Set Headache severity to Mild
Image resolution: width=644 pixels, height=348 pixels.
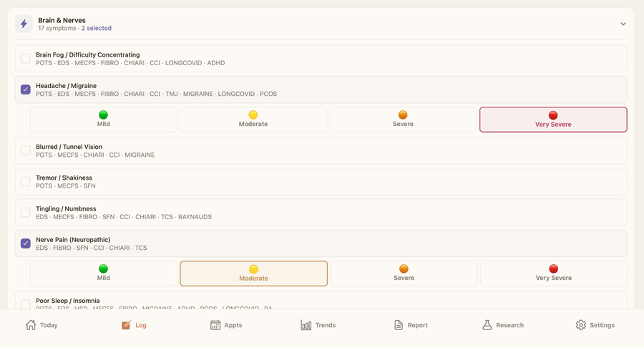[x=104, y=120]
